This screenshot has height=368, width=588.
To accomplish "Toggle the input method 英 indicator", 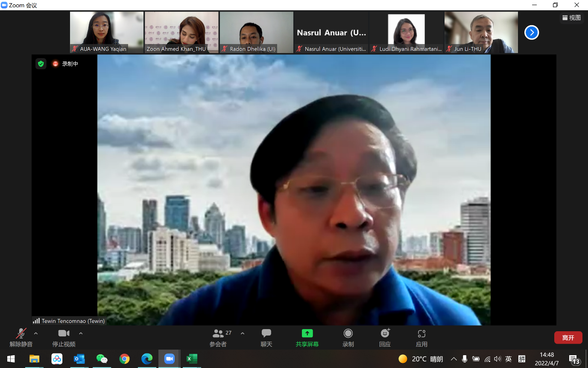I will click(x=508, y=359).
